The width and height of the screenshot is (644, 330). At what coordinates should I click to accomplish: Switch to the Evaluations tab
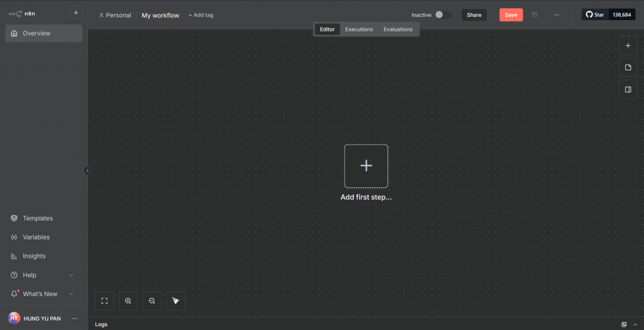(x=398, y=29)
